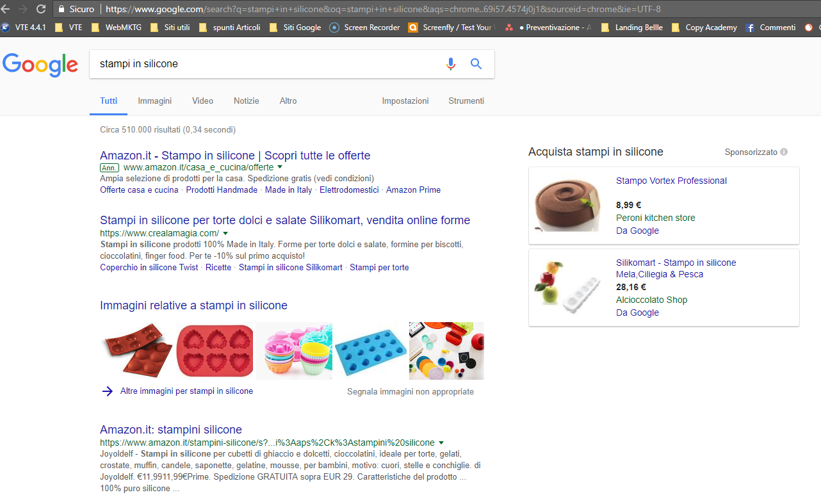Click Altre immagini per stampi in silicone

186,391
